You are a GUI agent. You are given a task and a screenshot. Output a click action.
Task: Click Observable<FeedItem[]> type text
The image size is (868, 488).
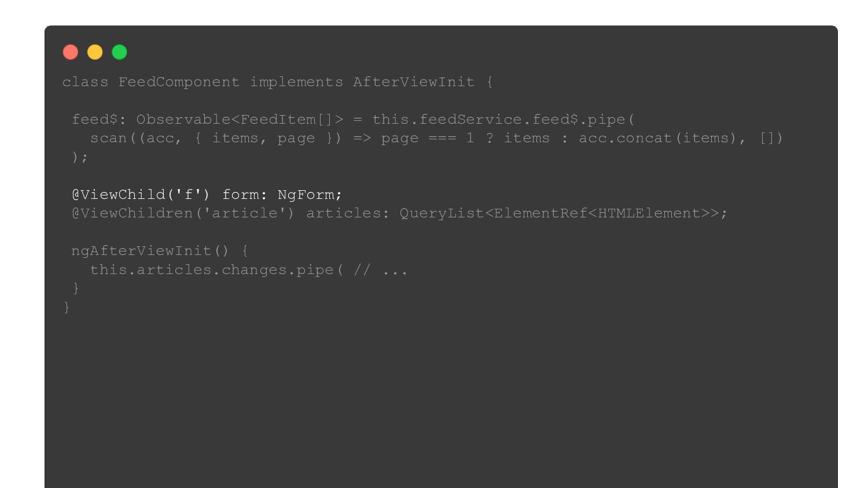(240, 120)
